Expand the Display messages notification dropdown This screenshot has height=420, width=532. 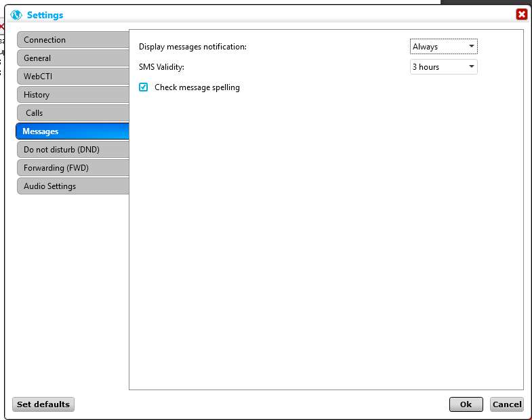444,47
